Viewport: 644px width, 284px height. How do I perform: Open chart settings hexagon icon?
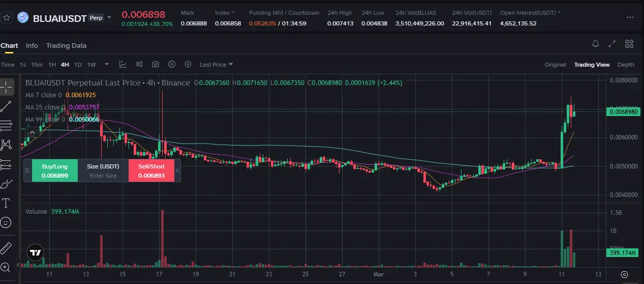point(188,65)
